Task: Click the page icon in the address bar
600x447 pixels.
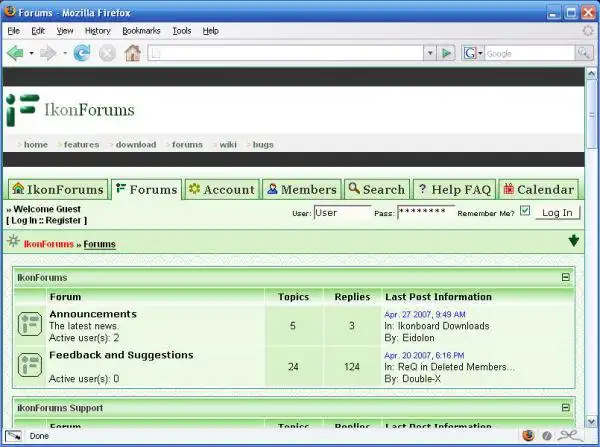Action: point(156,53)
